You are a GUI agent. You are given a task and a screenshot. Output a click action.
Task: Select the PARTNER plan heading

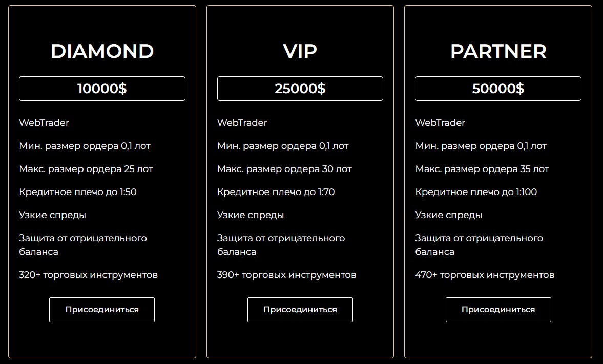coord(498,51)
